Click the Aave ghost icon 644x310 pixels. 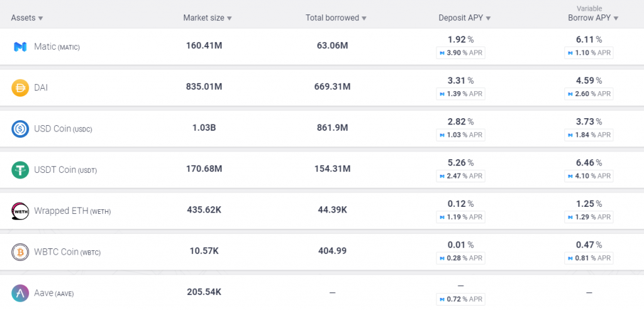click(20, 292)
